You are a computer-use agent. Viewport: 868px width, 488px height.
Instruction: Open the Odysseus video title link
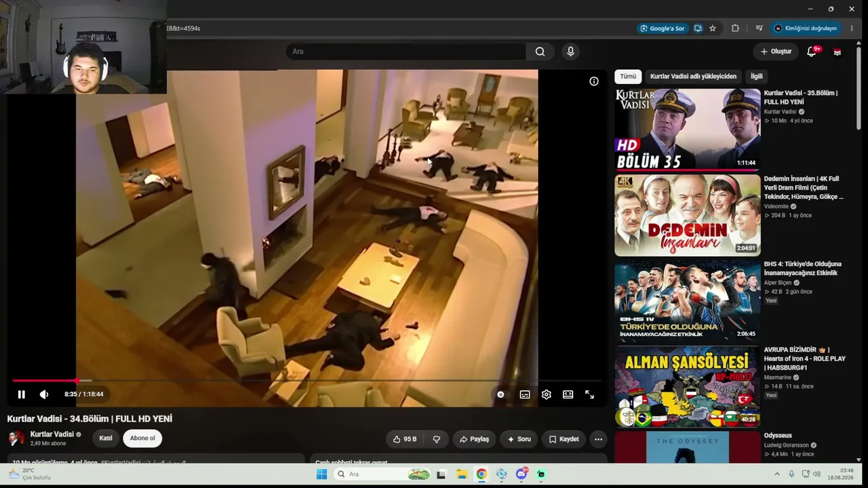778,435
